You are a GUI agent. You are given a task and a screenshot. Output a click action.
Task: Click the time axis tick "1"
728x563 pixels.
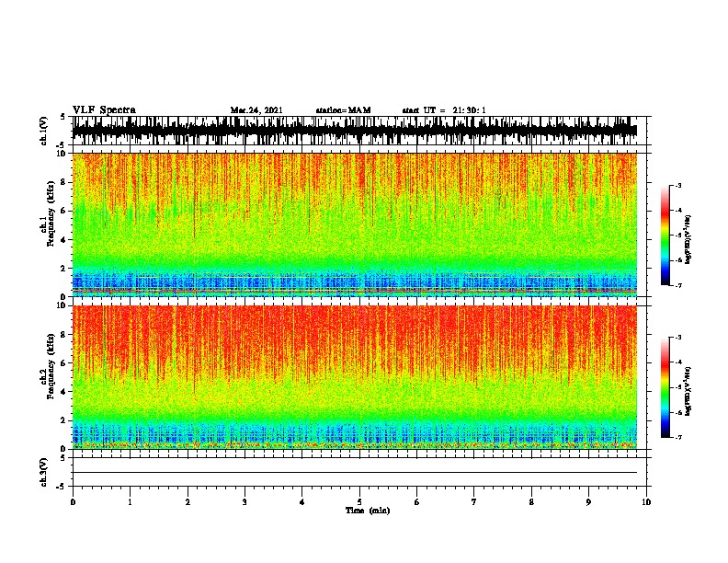[x=131, y=502]
